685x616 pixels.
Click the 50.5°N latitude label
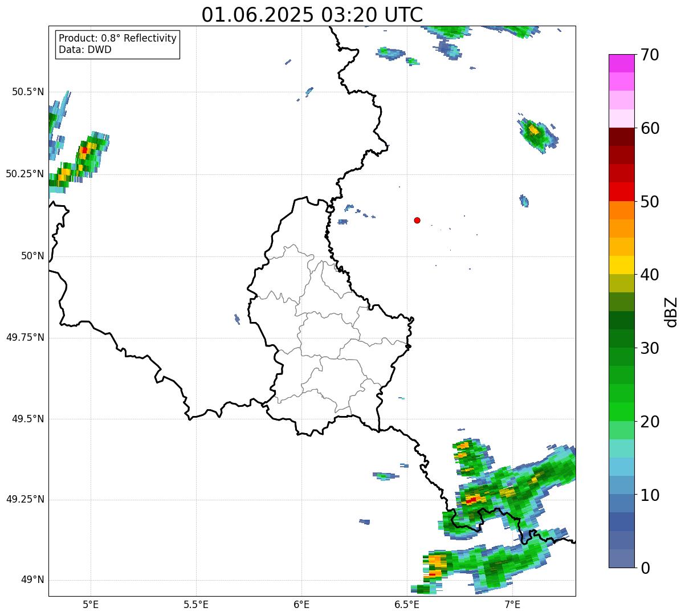click(28, 92)
